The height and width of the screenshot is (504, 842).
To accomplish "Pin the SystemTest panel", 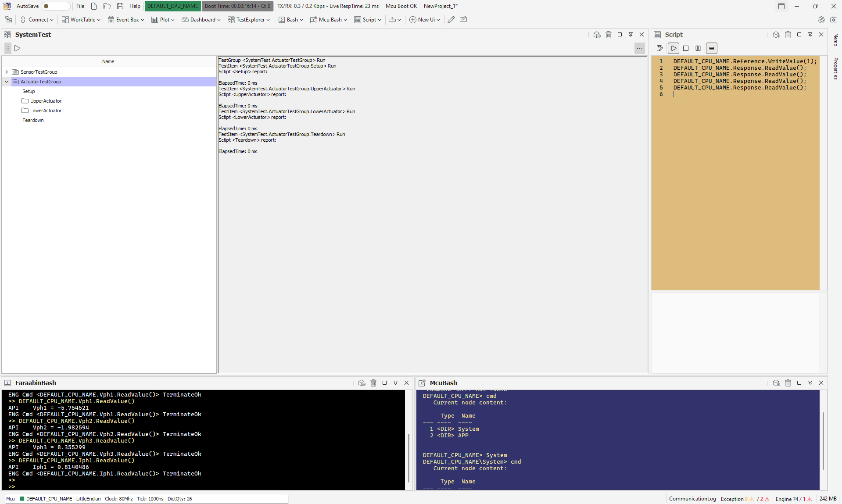I will [631, 35].
